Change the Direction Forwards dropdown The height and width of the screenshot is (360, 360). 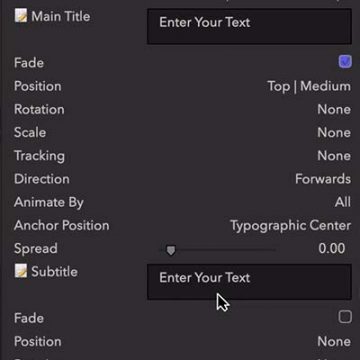(323, 179)
